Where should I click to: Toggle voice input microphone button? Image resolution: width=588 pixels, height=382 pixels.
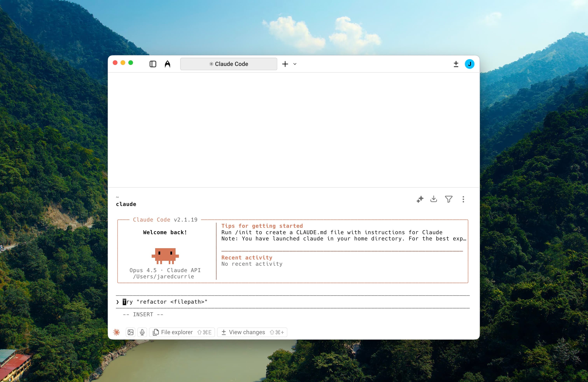coord(142,332)
